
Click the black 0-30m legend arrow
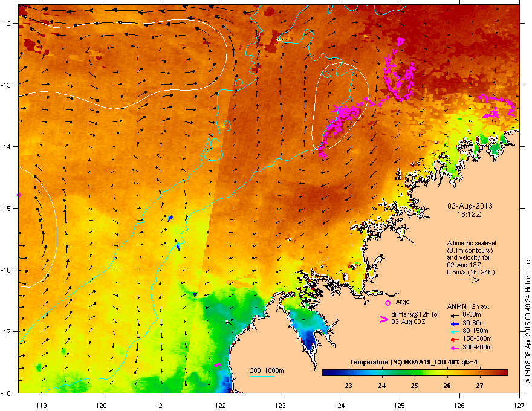coord(454,315)
